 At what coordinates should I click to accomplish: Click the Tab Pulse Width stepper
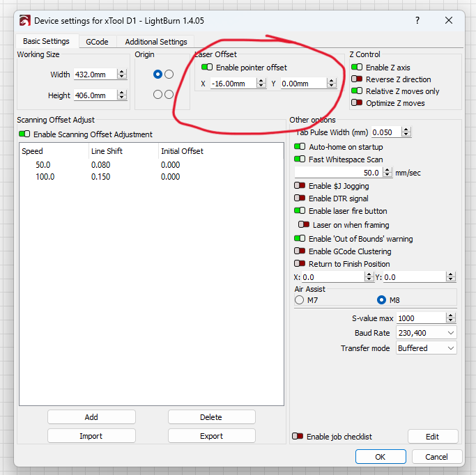(x=406, y=132)
